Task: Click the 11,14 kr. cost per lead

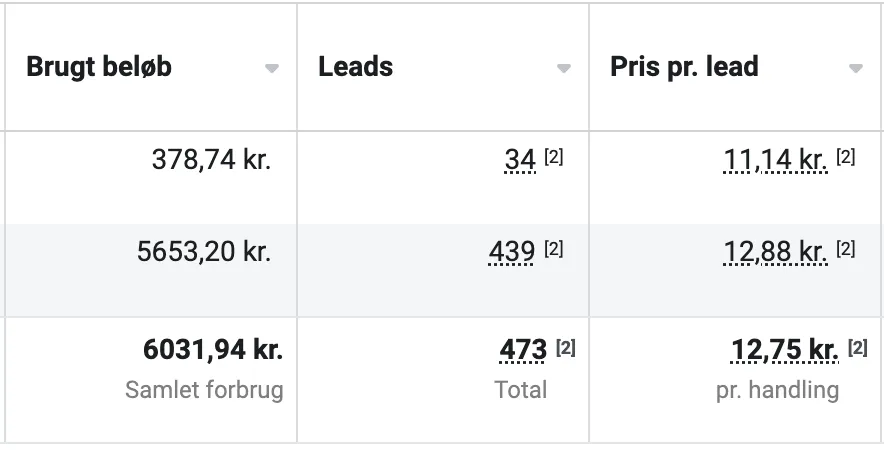Action: [x=775, y=160]
